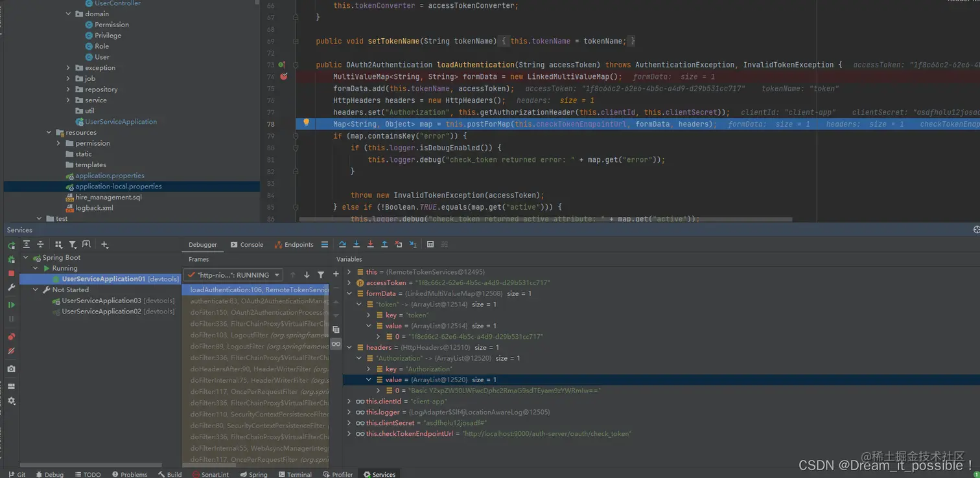Open the SonarLint tool window tab
The image size is (980, 478).
[211, 474]
